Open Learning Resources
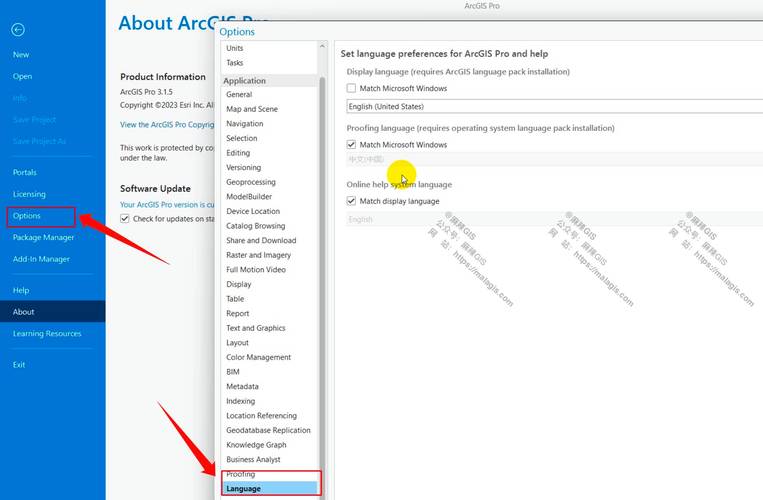Screen dimensions: 763x500 [x=47, y=334]
